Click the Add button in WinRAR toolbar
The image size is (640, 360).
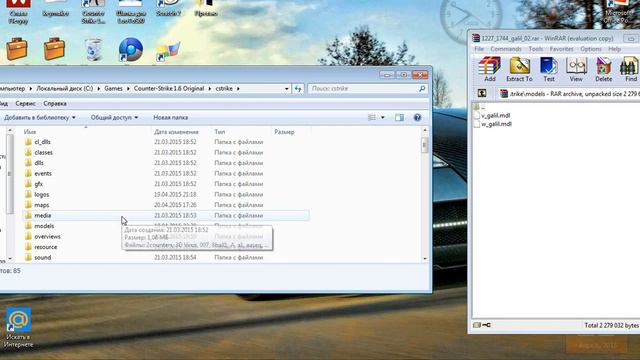(x=489, y=69)
